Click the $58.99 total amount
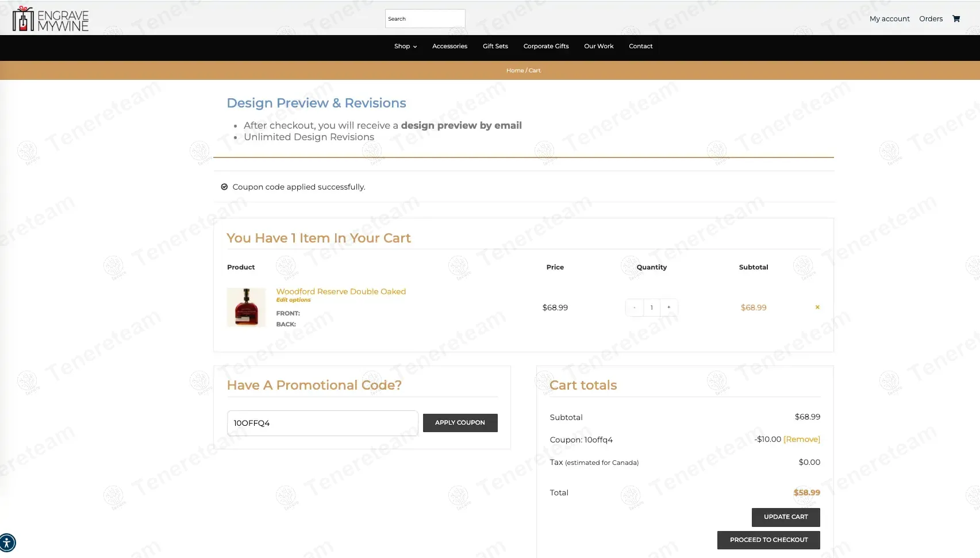Screen dimensions: 980x558 (806, 492)
